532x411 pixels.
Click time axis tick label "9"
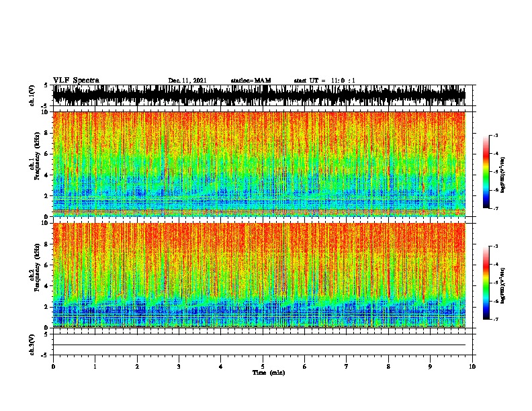(430, 367)
